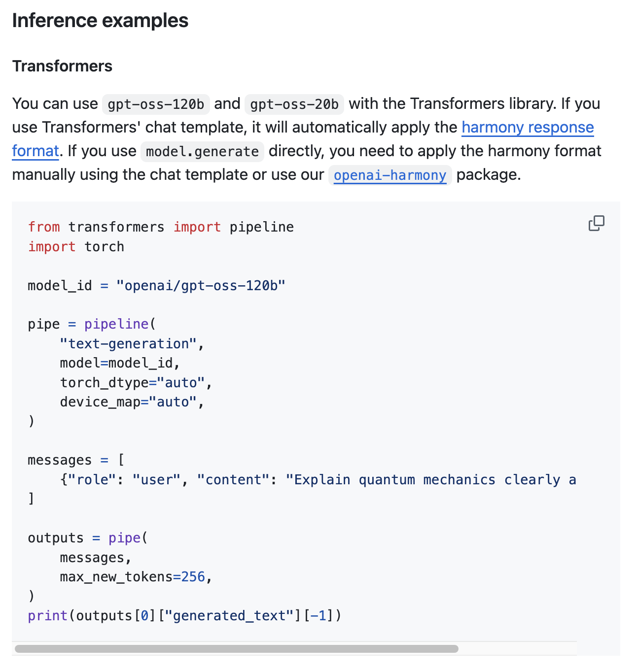Click the print(outputs...) statement line

point(184,616)
